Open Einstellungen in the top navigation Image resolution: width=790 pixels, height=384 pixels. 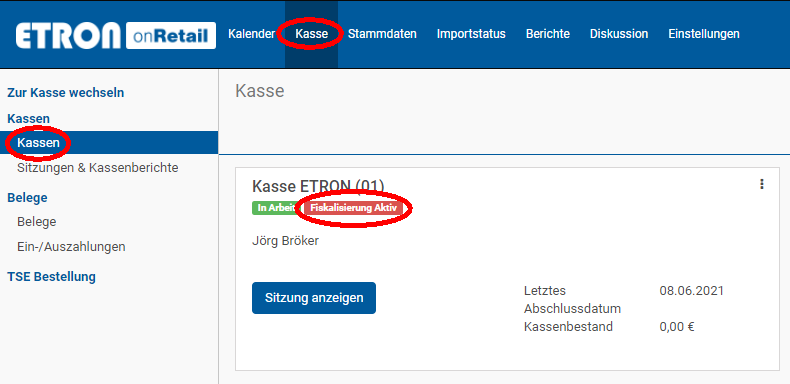coord(704,34)
